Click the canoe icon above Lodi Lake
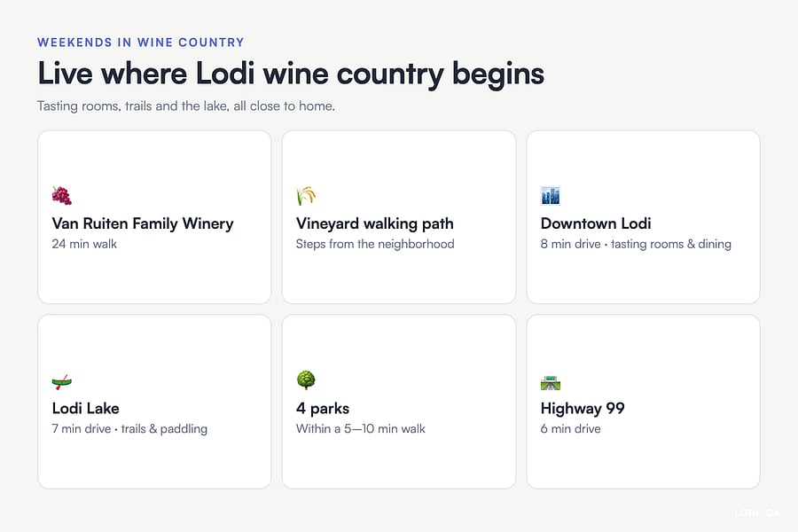Viewport: 798px width, 532px height. click(x=61, y=381)
